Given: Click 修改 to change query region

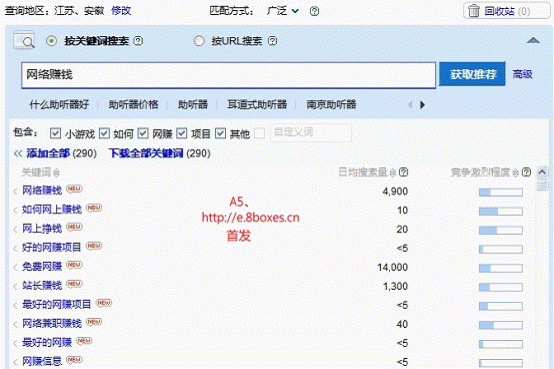Looking at the screenshot, I should (x=121, y=11).
